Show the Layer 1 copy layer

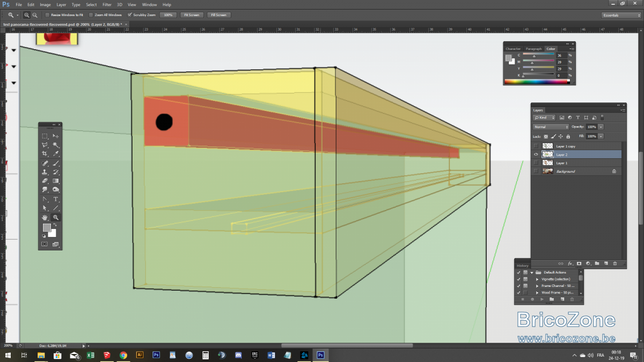(536, 146)
